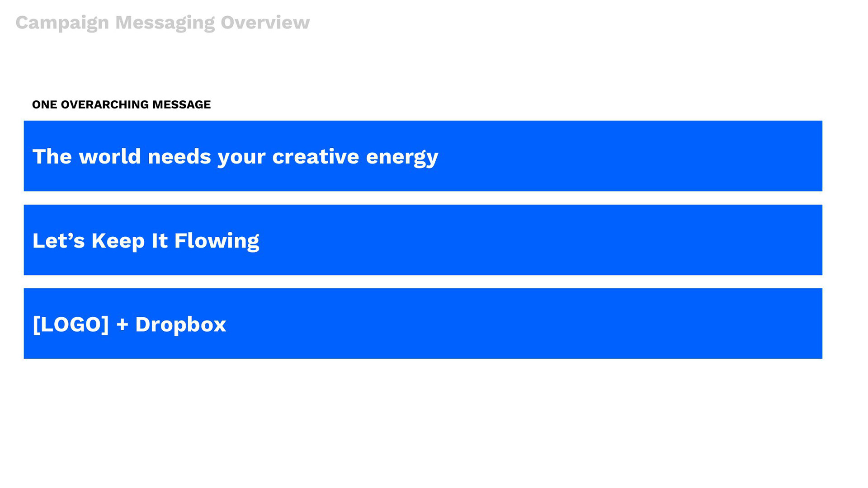Click the word "Messaging" in the title

(x=165, y=23)
